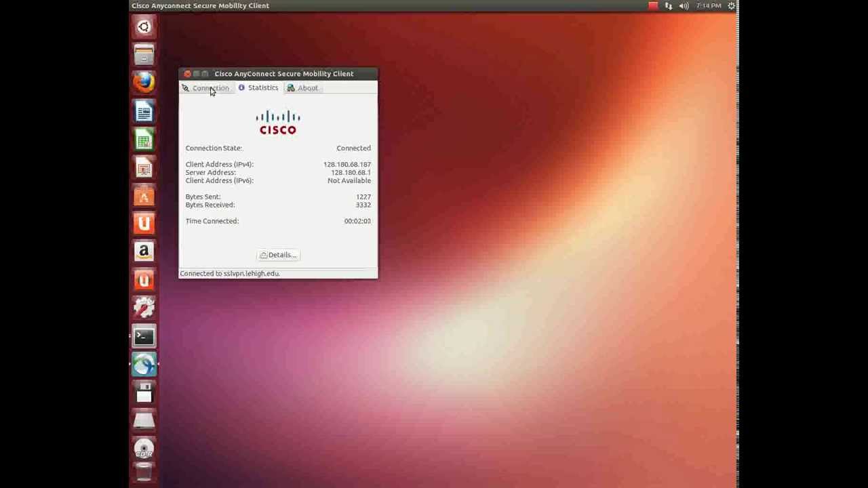868x488 pixels.
Task: Click the Ubuntu One Music store icon
Action: coord(144,280)
